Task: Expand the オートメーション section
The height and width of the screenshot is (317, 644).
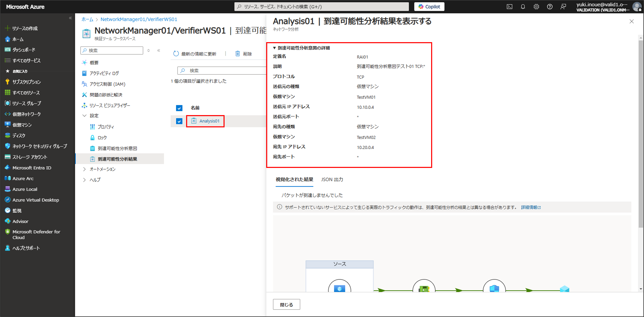Action: pos(84,169)
